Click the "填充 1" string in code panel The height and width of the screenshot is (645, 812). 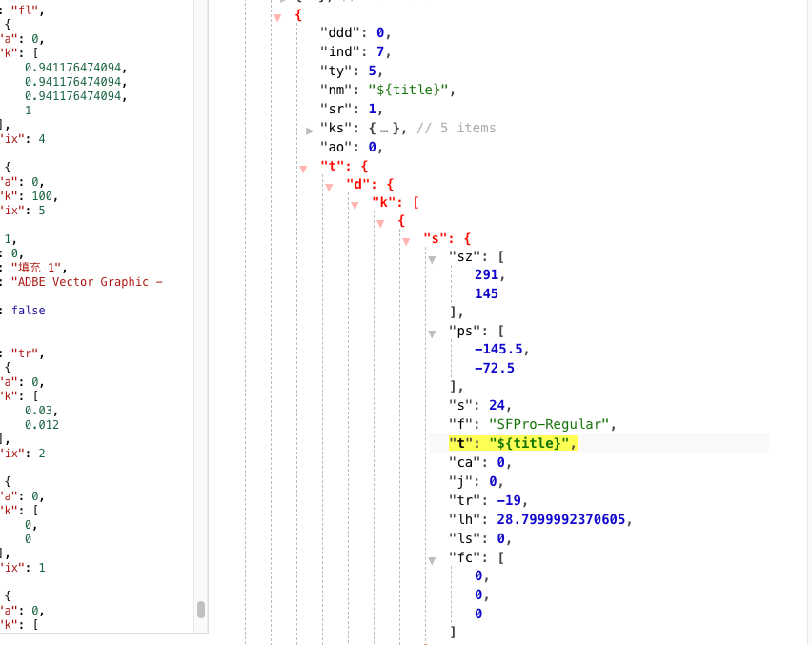[x=35, y=268]
